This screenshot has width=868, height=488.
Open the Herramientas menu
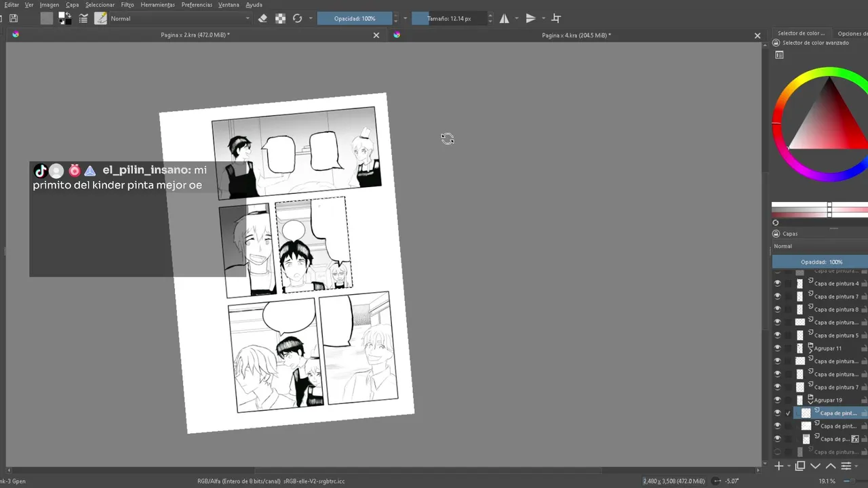pyautogui.click(x=157, y=5)
